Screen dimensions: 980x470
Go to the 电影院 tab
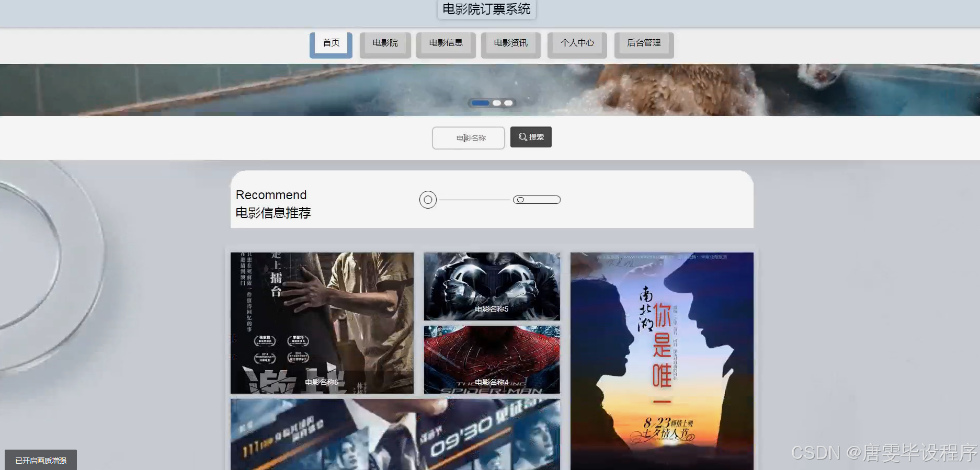(385, 45)
